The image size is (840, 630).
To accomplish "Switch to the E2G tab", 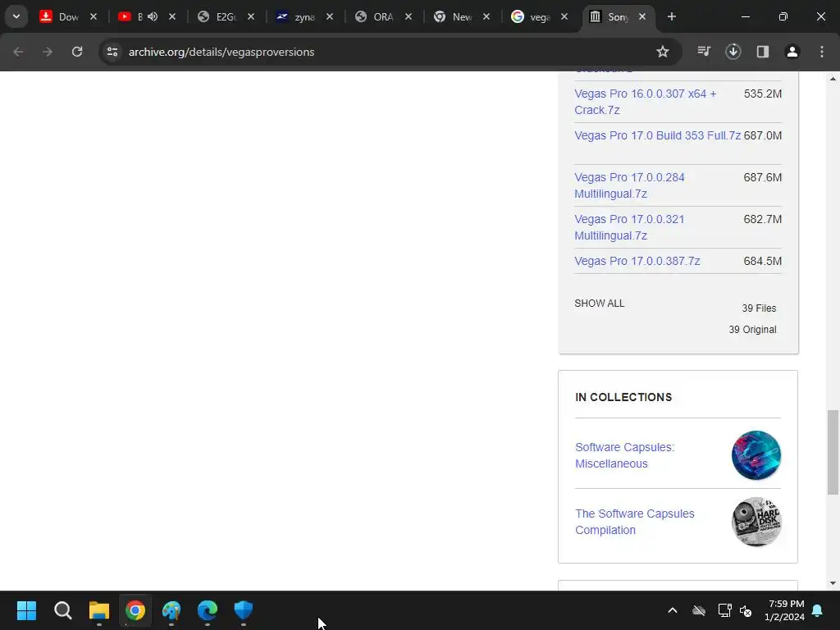I will coord(225,16).
